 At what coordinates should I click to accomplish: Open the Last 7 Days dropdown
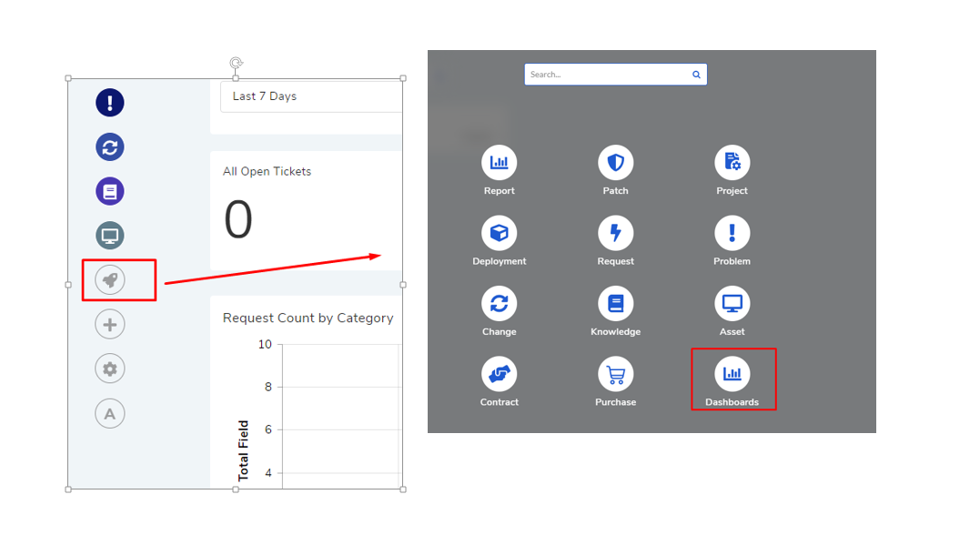[311, 96]
